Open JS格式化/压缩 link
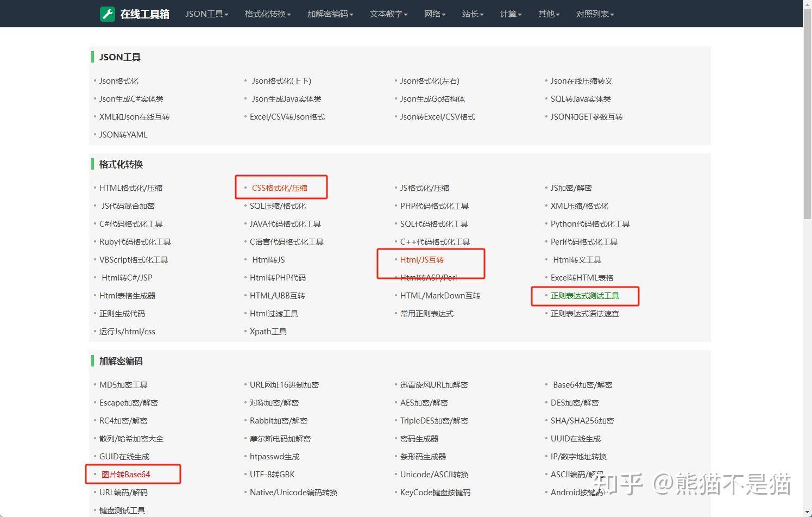 425,188
